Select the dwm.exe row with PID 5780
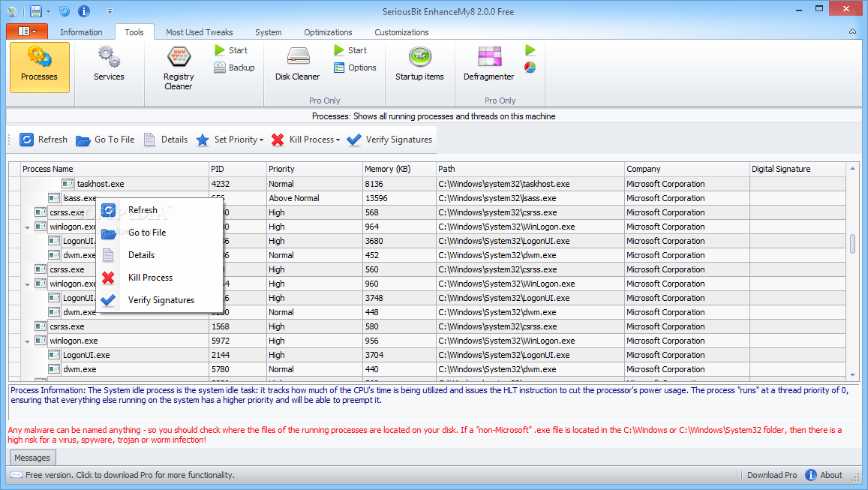The width and height of the screenshot is (868, 490). pos(428,369)
